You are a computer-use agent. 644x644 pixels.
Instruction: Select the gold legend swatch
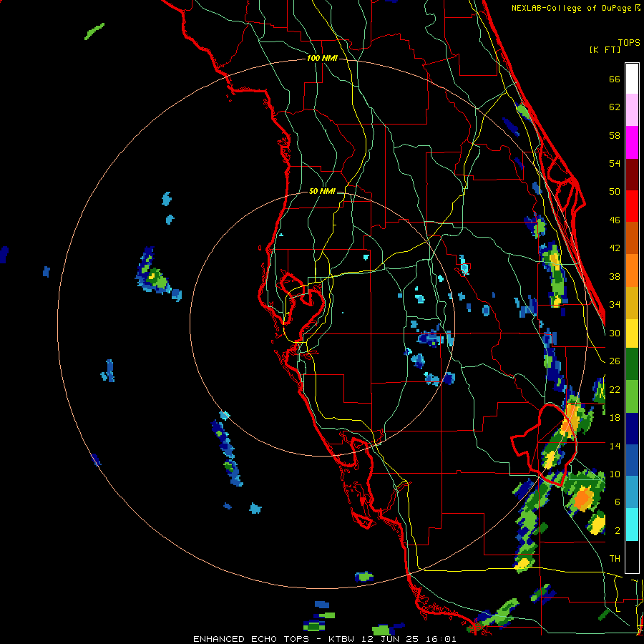632,303
